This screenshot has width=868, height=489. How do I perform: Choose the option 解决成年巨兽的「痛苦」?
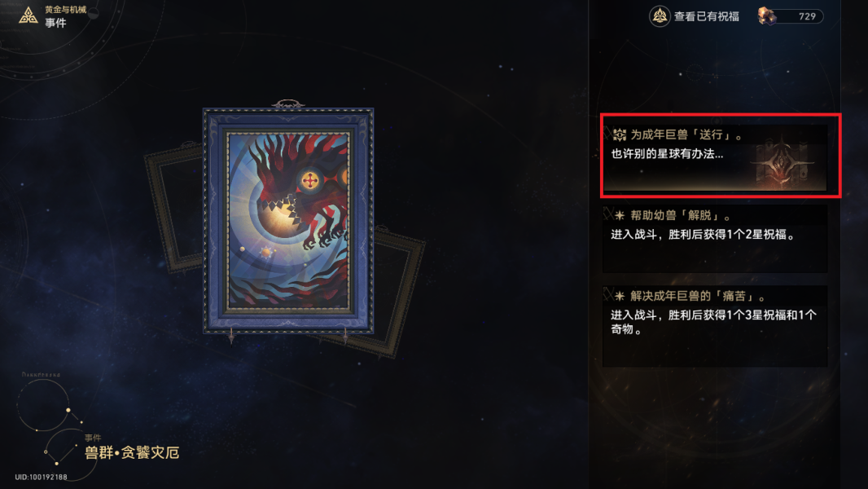point(715,326)
